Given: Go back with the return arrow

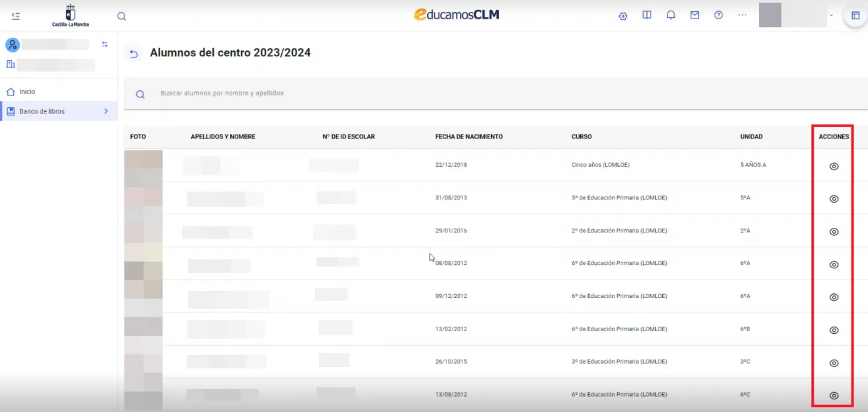Looking at the screenshot, I should (x=134, y=54).
